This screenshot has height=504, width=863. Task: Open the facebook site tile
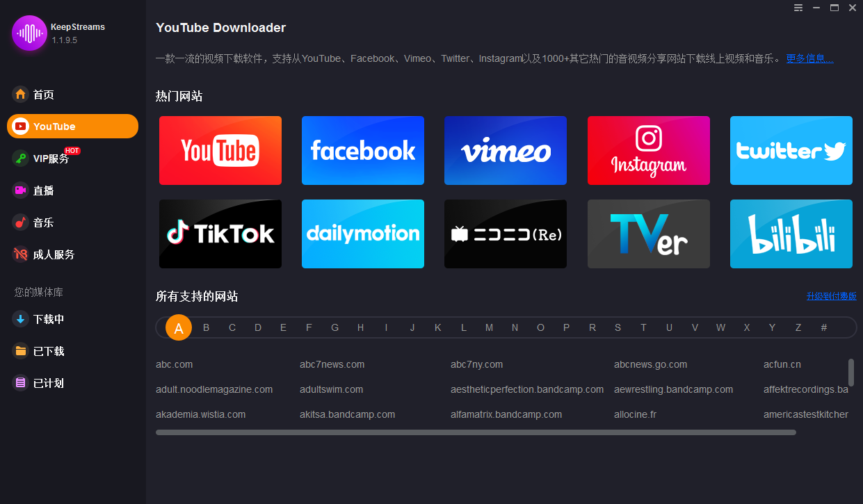(x=363, y=150)
